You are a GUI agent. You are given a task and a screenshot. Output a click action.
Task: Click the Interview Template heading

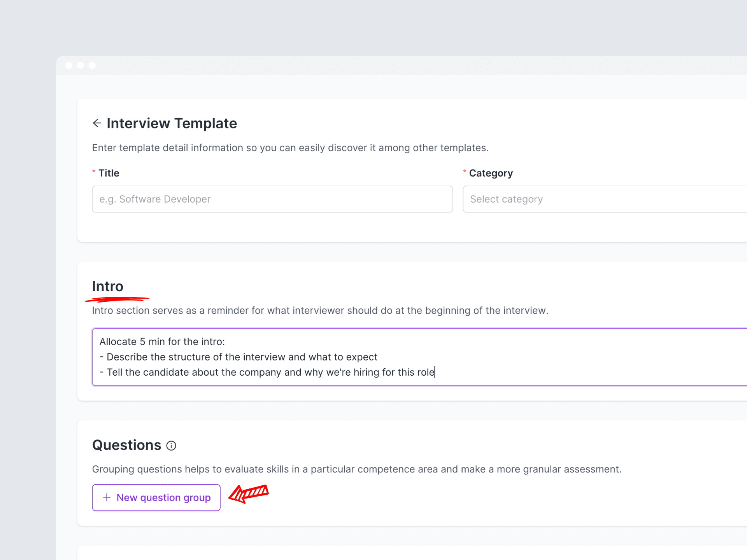(x=172, y=123)
